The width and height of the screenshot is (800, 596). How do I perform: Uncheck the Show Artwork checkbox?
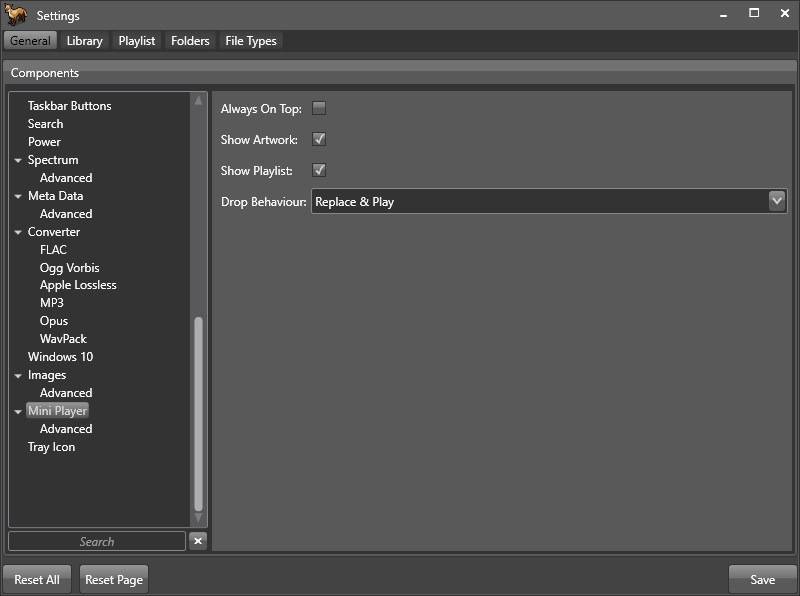tap(320, 139)
